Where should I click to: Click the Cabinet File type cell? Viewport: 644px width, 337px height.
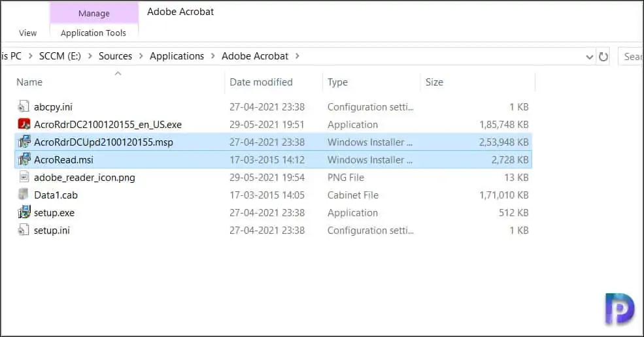(x=353, y=195)
